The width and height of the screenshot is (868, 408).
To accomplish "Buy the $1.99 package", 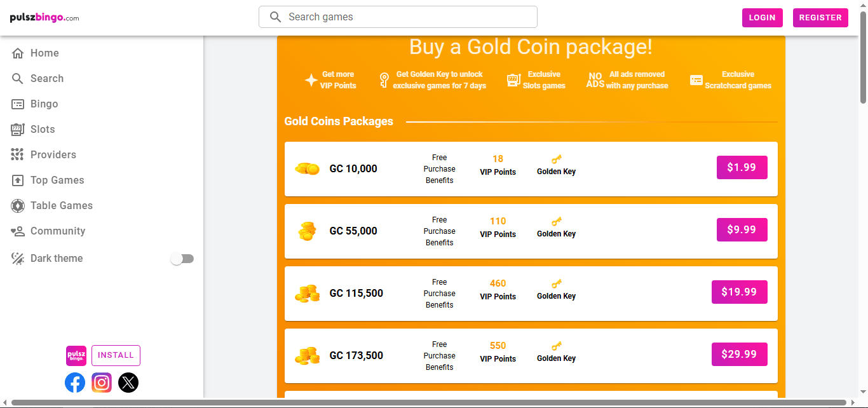I will [x=742, y=168].
